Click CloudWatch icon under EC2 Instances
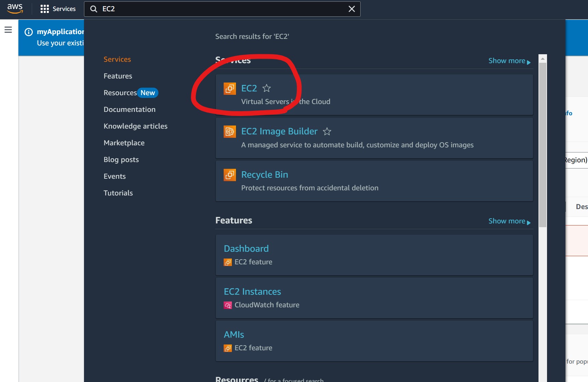588x382 pixels. [x=228, y=305]
